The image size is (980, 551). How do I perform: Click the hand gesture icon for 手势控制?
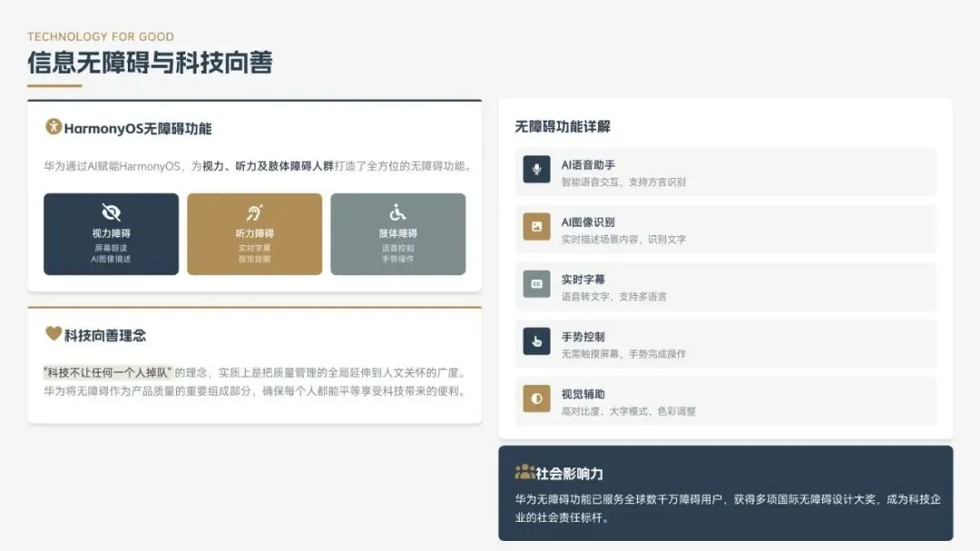coord(537,341)
